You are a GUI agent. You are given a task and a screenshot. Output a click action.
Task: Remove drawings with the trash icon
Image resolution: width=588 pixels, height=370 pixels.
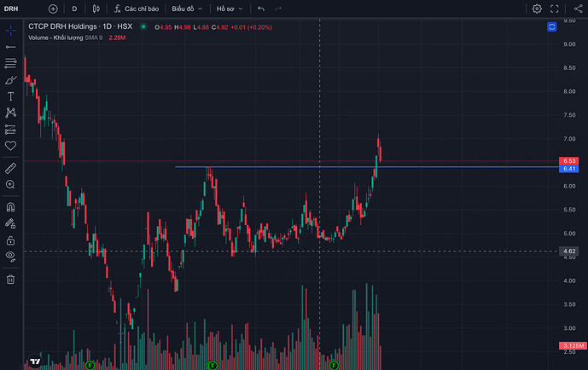click(x=10, y=280)
